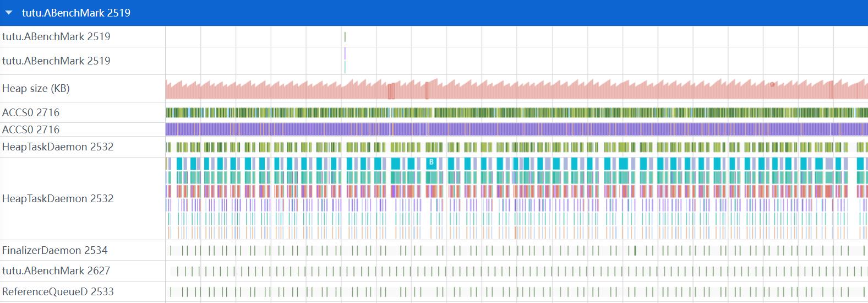Viewport: 868px width, 303px height.
Task: Click the purple tick in second tutu.ABenchMark row
Action: 345,54
